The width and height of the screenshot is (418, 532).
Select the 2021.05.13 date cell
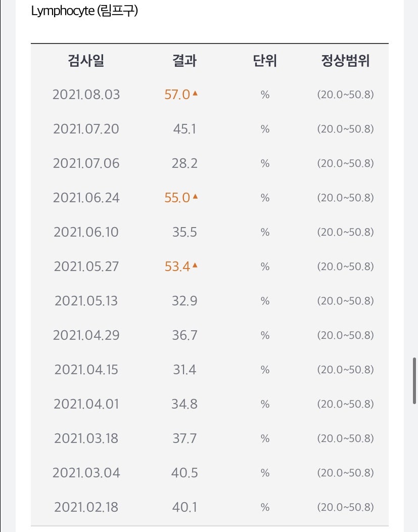(x=86, y=300)
